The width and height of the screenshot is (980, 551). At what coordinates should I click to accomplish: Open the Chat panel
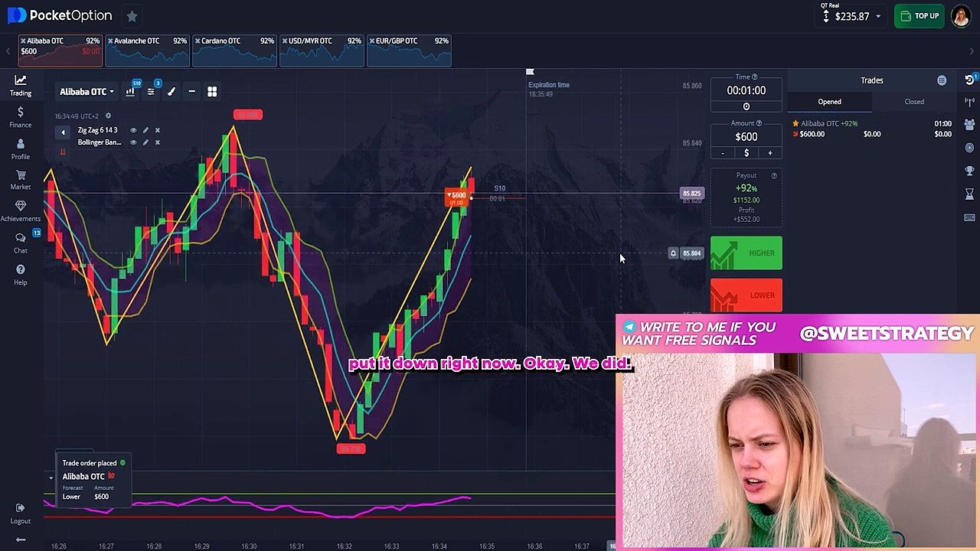pyautogui.click(x=21, y=243)
